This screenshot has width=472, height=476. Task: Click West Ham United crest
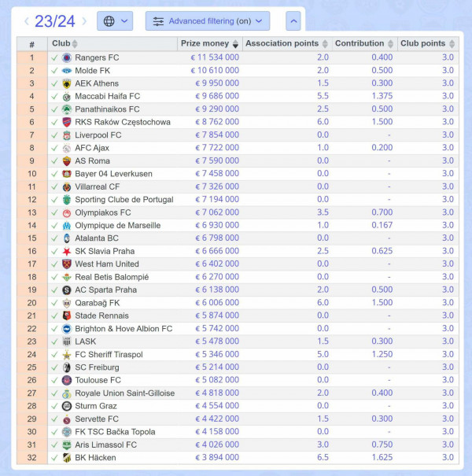(67, 264)
